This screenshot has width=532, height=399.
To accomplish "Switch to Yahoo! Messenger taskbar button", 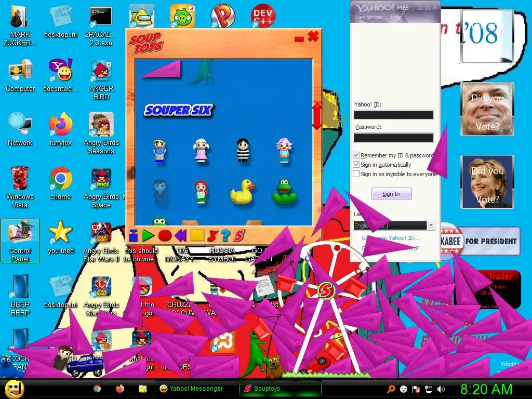I will pyautogui.click(x=196, y=389).
